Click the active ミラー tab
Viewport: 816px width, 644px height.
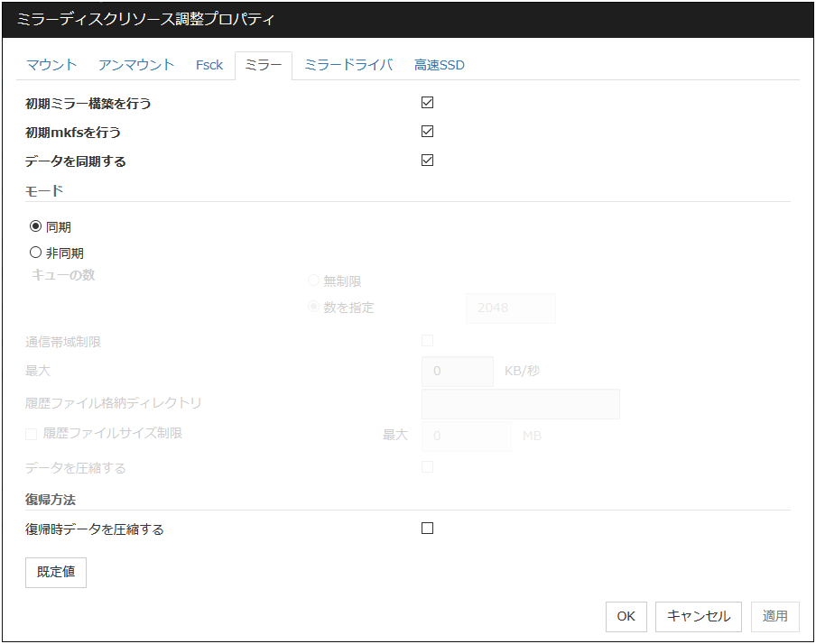pos(264,65)
